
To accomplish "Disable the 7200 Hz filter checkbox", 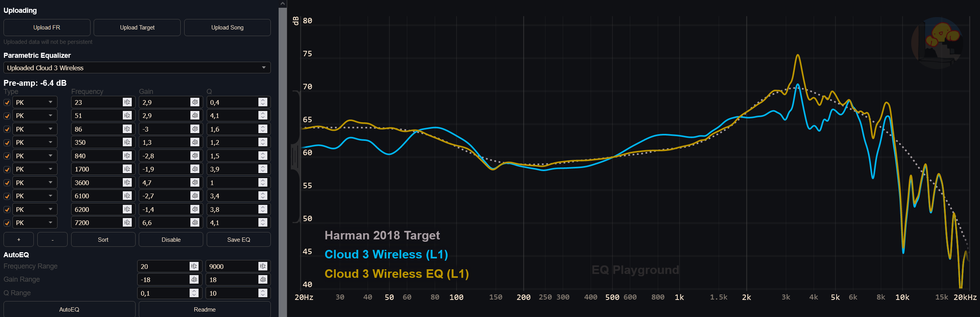I will (7, 223).
